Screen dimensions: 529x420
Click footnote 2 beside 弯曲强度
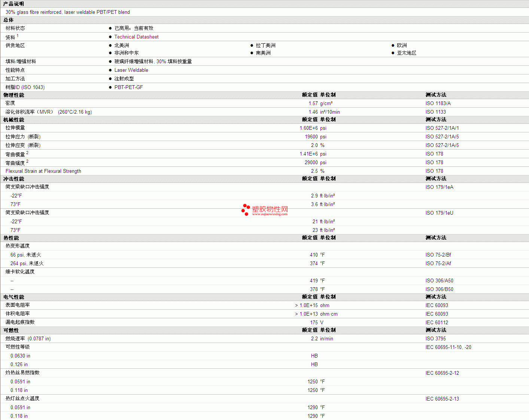click(27, 162)
